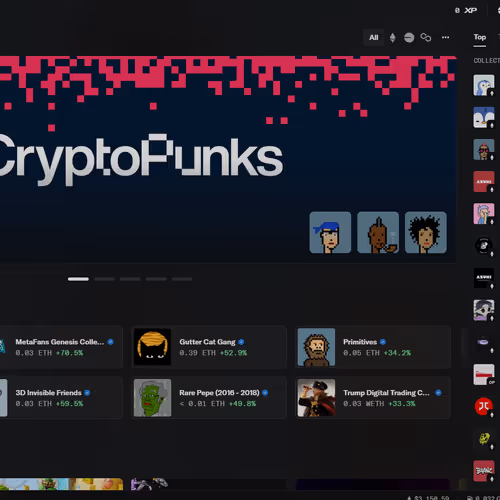500x500 pixels.
Task: Open the black Azuki collection thumbnail
Action: 484,278
